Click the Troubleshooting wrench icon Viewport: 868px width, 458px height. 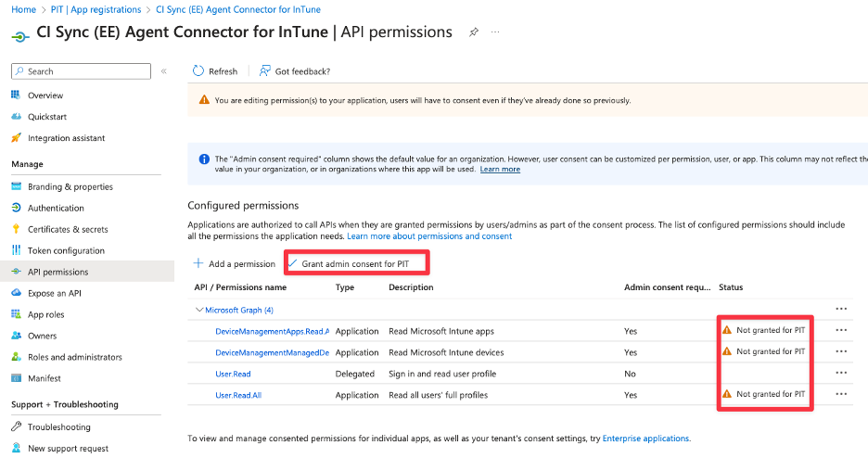coord(16,426)
